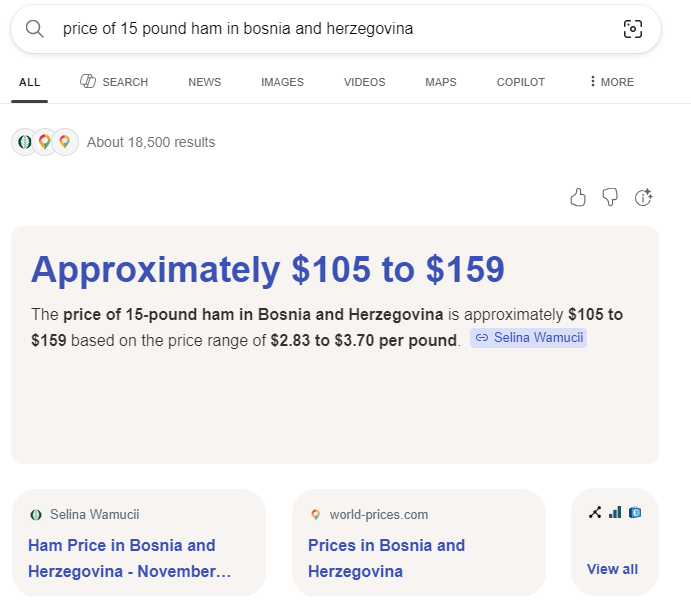Click source favicons beside results count
691x610 pixels.
(x=45, y=142)
